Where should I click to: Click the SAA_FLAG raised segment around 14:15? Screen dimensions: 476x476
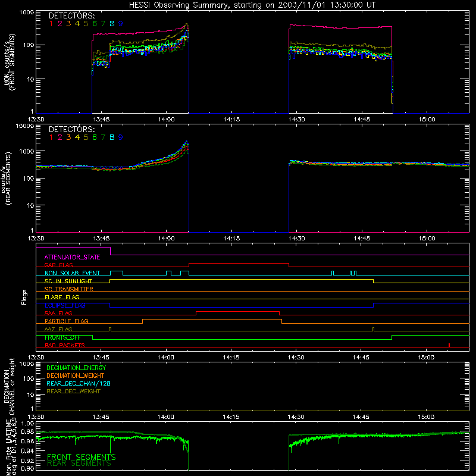coord(237,311)
